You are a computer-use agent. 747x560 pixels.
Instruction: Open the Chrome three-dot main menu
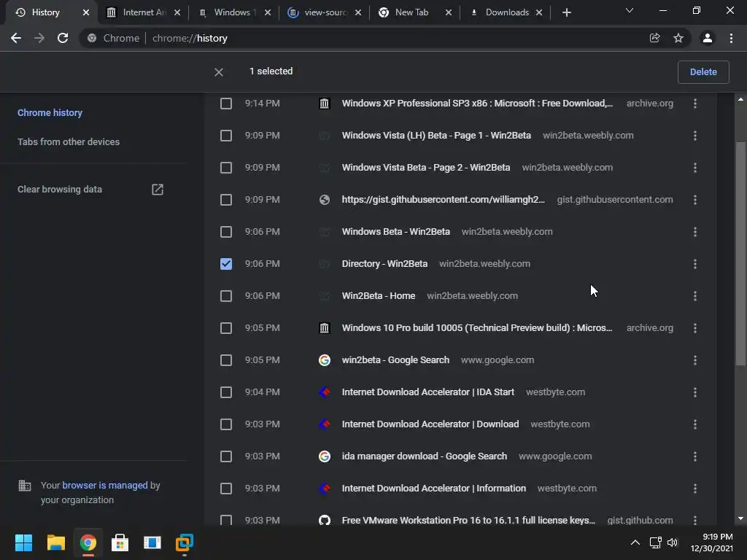[731, 38]
